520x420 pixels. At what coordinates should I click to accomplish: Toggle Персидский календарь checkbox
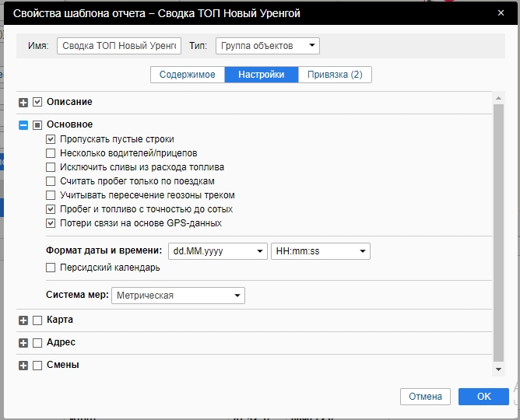pos(51,268)
